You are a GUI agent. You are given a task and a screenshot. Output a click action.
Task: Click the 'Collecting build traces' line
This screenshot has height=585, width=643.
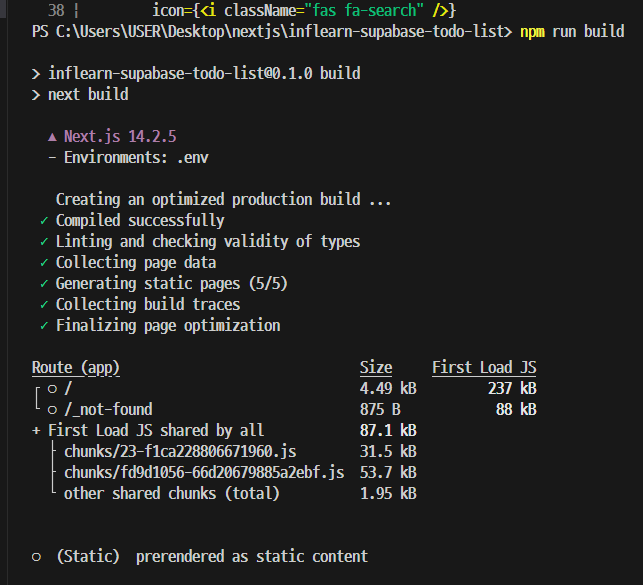(148, 305)
